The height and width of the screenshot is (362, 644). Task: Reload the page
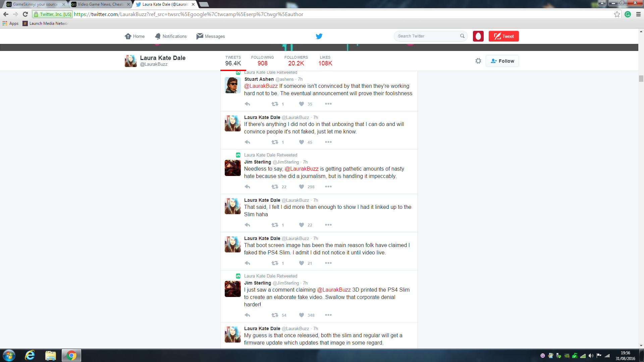point(25,14)
